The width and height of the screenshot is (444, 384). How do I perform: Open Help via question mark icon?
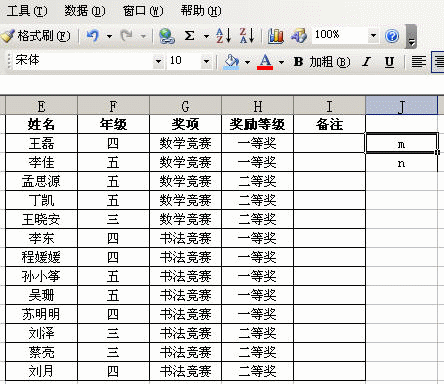point(392,36)
